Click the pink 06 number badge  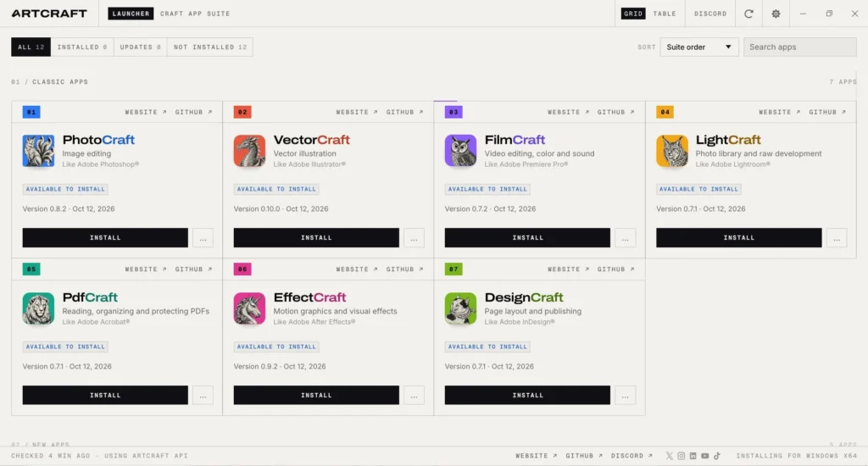click(x=242, y=269)
